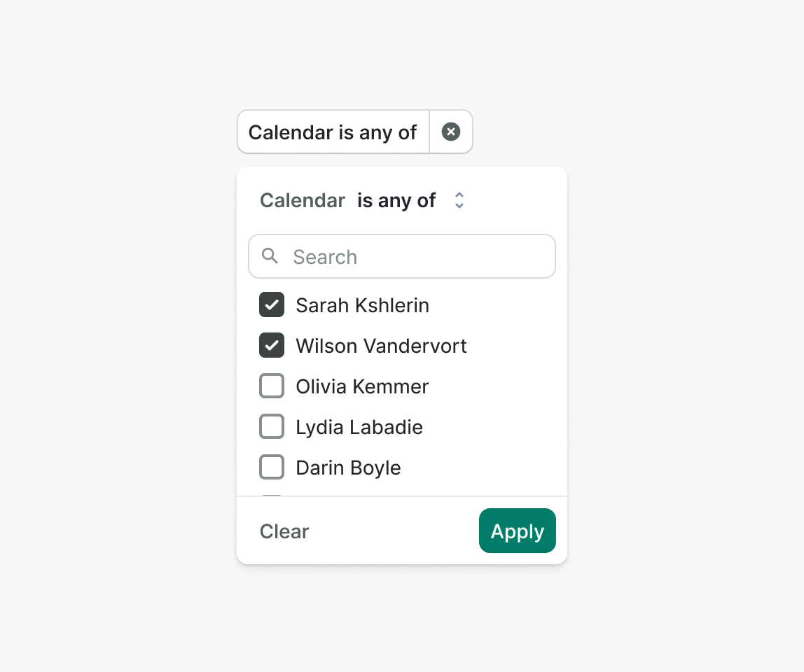Click the gray Calendar label in the popover
The height and width of the screenshot is (672, 804).
click(x=303, y=201)
